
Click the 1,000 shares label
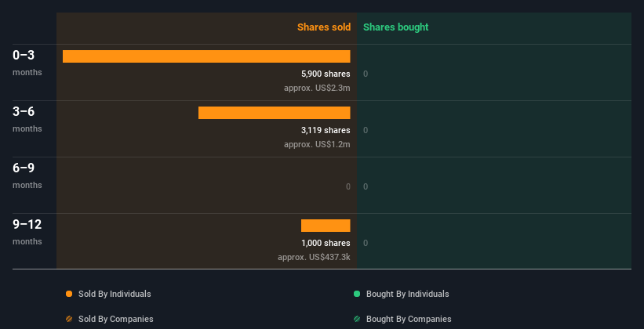(x=326, y=243)
